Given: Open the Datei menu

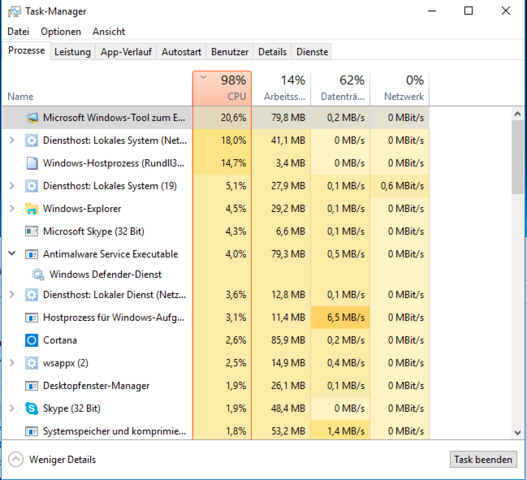Looking at the screenshot, I should click(x=18, y=32).
